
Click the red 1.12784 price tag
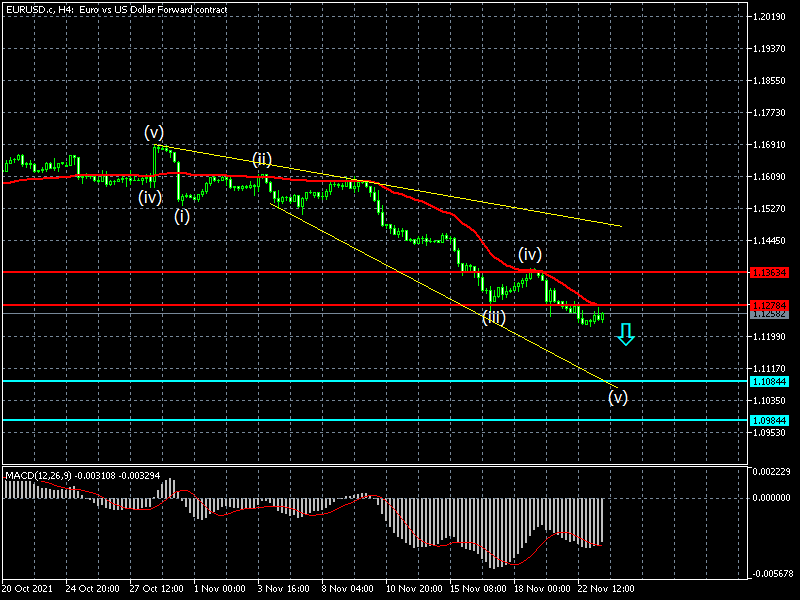click(769, 304)
